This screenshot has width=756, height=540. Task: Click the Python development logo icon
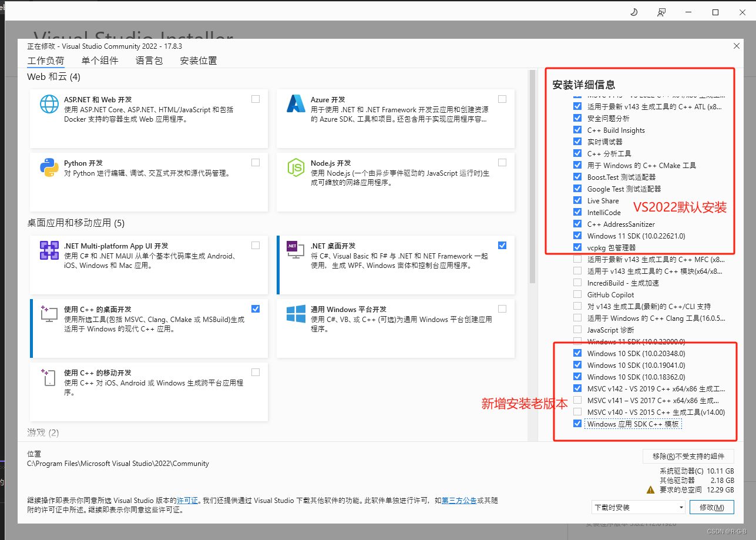tap(49, 167)
